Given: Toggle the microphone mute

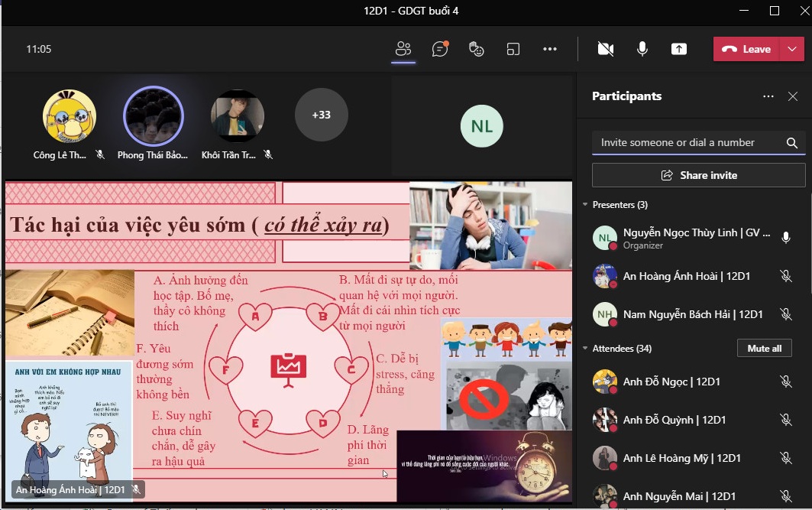Looking at the screenshot, I should pos(642,49).
